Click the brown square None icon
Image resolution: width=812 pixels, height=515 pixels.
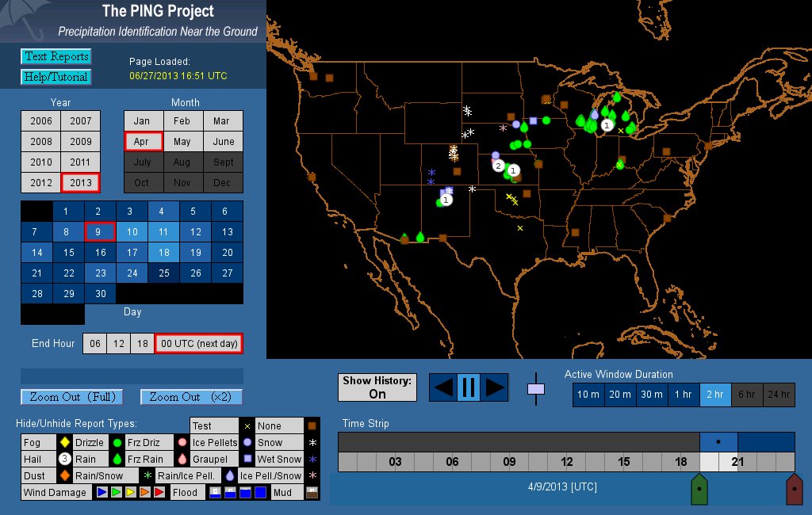pyautogui.click(x=312, y=426)
